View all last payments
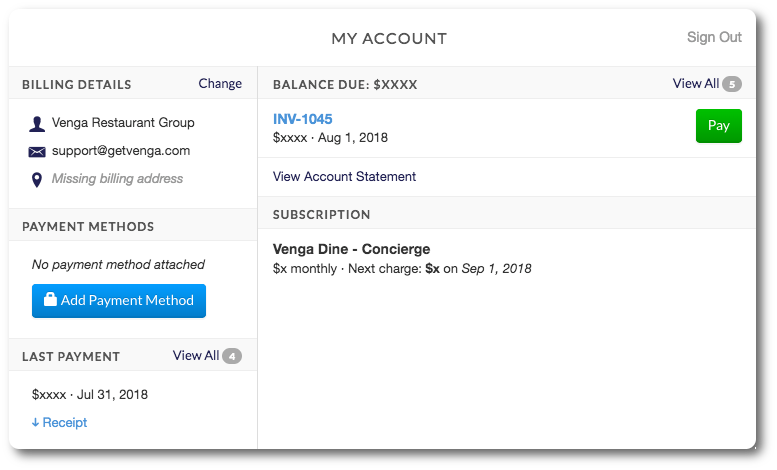The width and height of the screenshot is (777, 470). coord(196,355)
